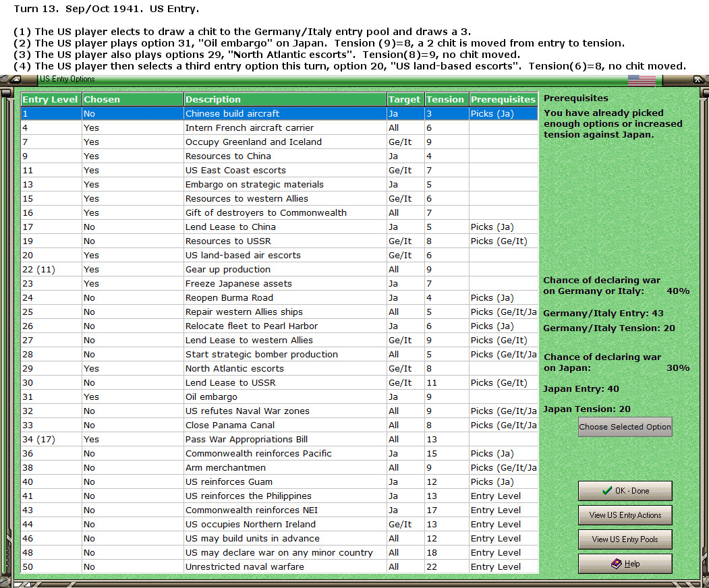Open View US Entry Pools
This screenshot has height=588, width=709.
pos(625,539)
